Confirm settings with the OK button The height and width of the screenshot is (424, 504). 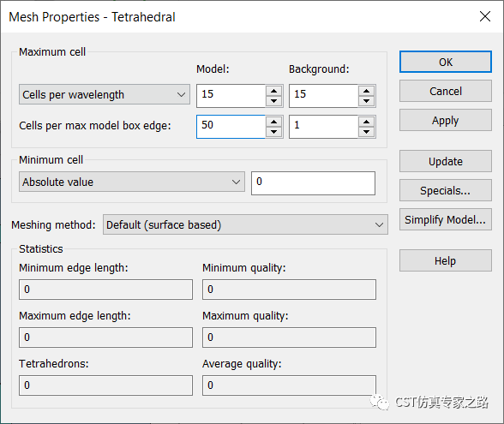tap(446, 62)
